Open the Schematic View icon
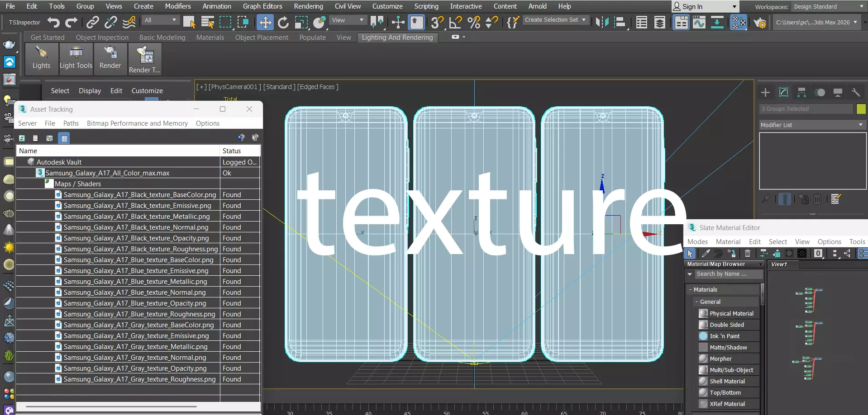The width and height of the screenshot is (868, 415). coord(717,22)
